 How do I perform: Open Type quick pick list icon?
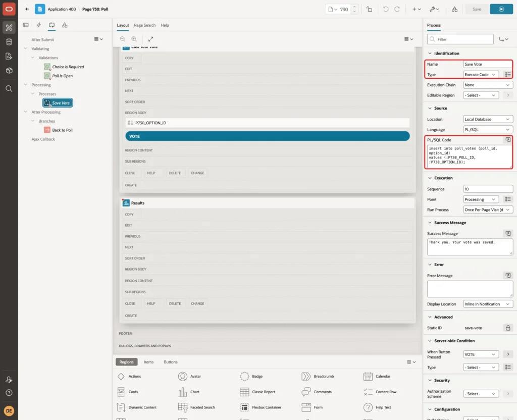(x=508, y=75)
